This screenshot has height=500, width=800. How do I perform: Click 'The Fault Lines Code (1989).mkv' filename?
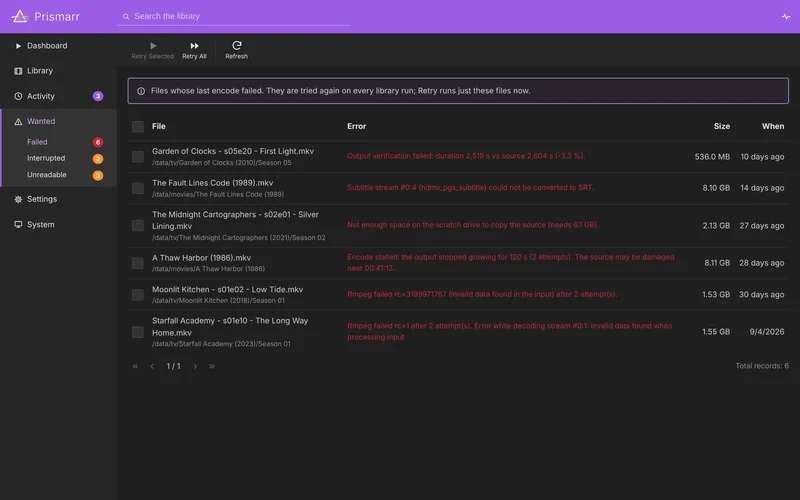click(x=213, y=183)
